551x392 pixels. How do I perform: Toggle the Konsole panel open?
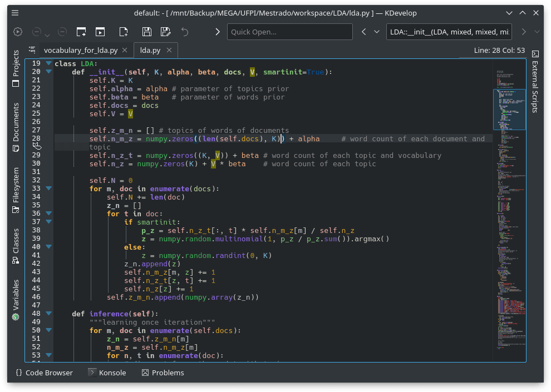(107, 373)
